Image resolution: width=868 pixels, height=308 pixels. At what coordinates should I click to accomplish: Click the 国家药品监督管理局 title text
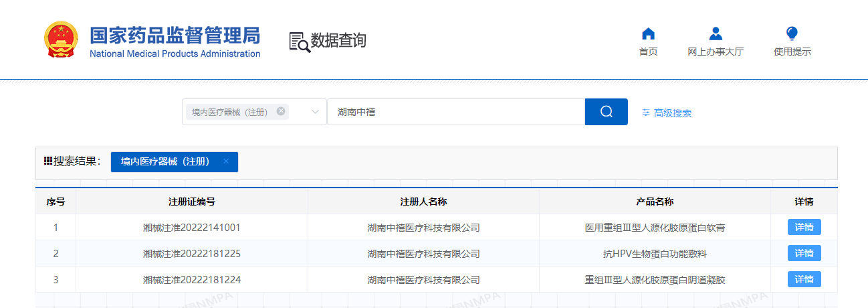tap(175, 35)
